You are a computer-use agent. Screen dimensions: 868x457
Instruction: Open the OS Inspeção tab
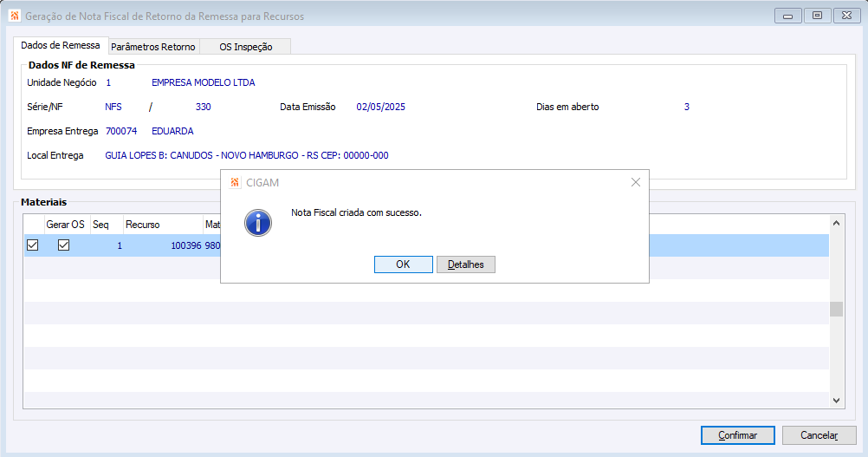(245, 47)
